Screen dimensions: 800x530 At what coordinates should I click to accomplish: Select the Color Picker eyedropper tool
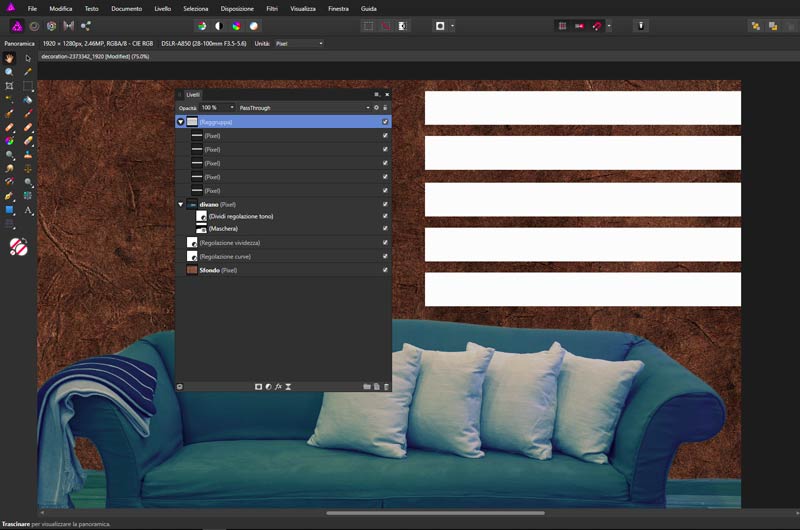click(28, 72)
